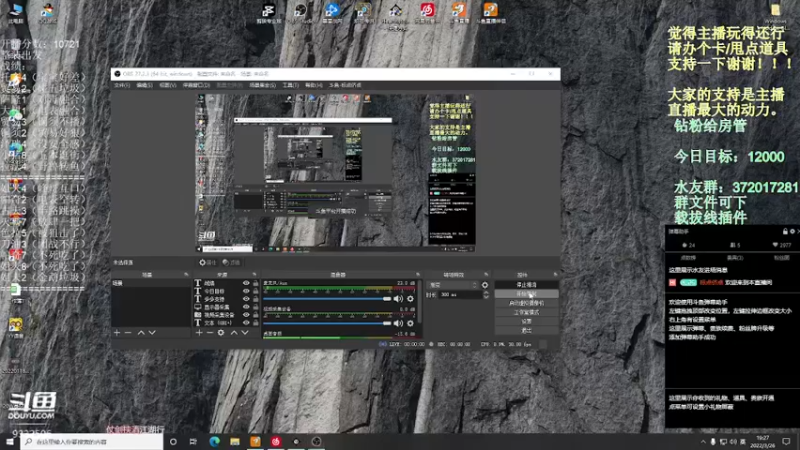
Task: Pop out the Scenes dock panel icon
Action: click(x=186, y=274)
